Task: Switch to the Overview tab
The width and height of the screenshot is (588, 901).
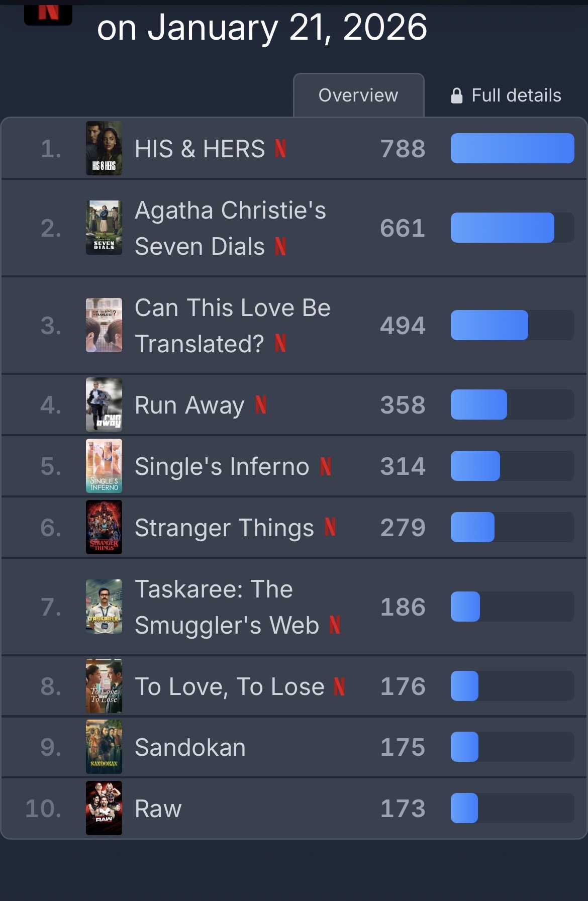Action: (x=358, y=95)
